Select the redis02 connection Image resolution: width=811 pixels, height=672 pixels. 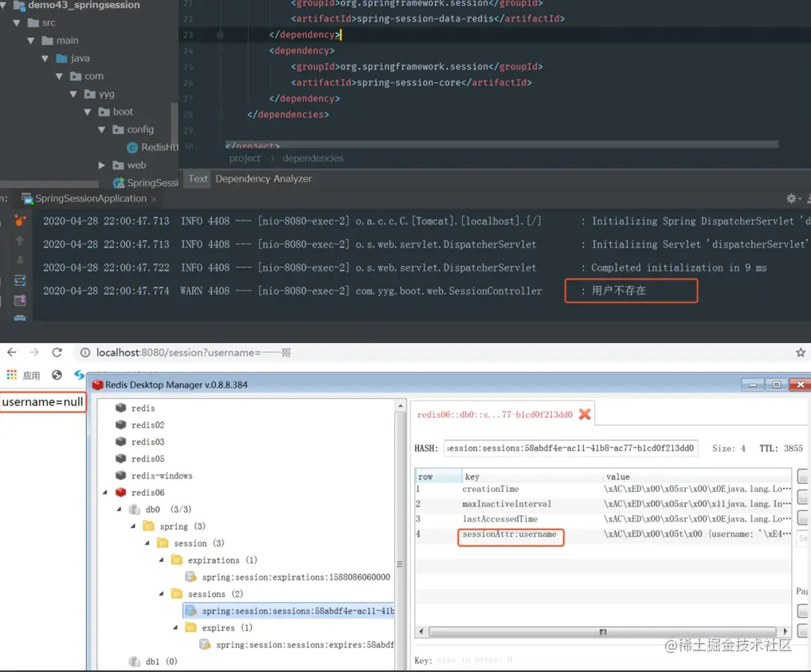(x=147, y=425)
